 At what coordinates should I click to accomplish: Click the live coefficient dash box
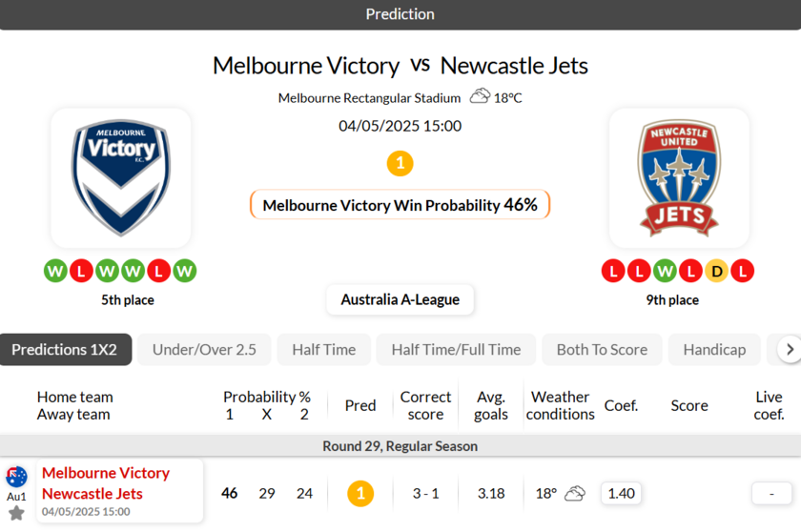point(770,493)
